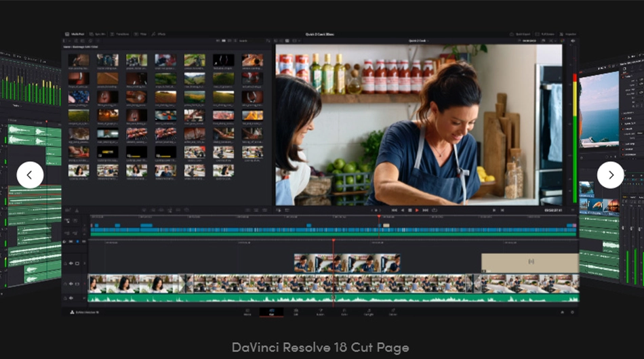Image resolution: width=644 pixels, height=359 pixels.
Task: Go to last frame in the viewer transport
Action: coord(426,210)
